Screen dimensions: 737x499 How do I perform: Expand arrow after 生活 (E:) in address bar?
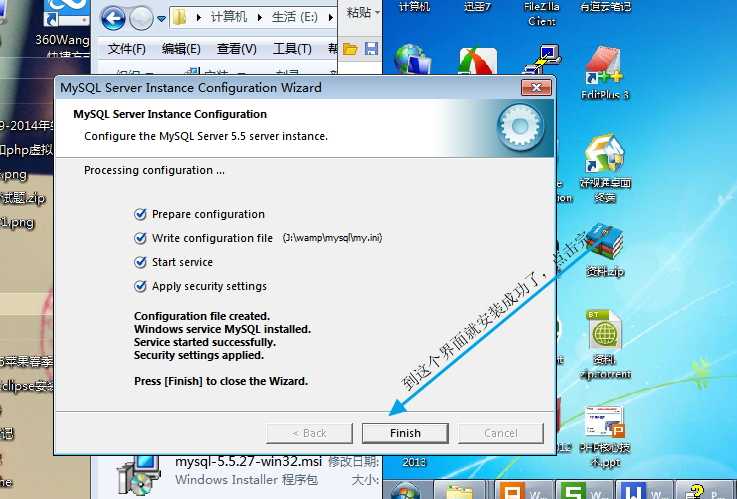coord(330,17)
